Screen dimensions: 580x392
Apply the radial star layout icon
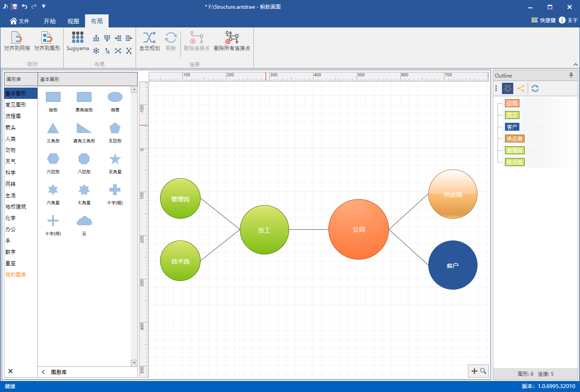tap(96, 51)
